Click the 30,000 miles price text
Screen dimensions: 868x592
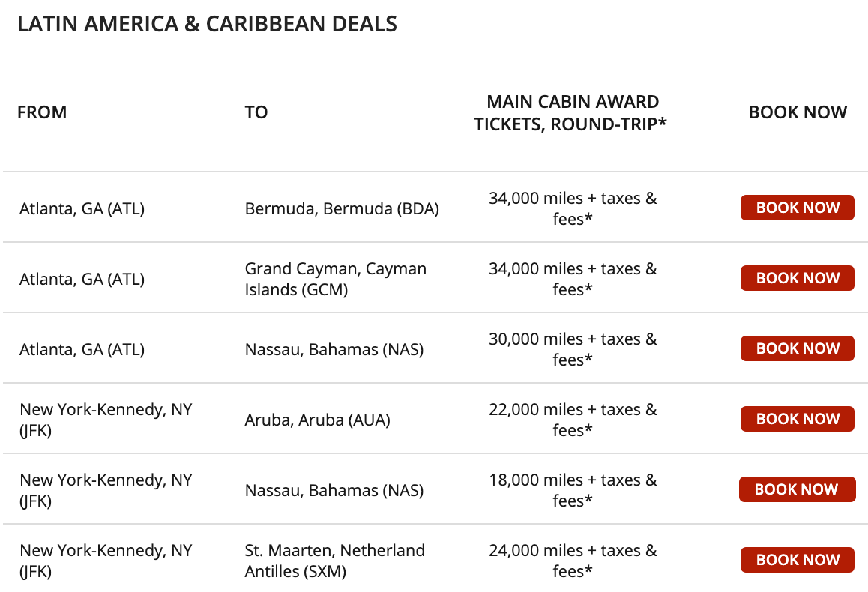pyautogui.click(x=573, y=349)
